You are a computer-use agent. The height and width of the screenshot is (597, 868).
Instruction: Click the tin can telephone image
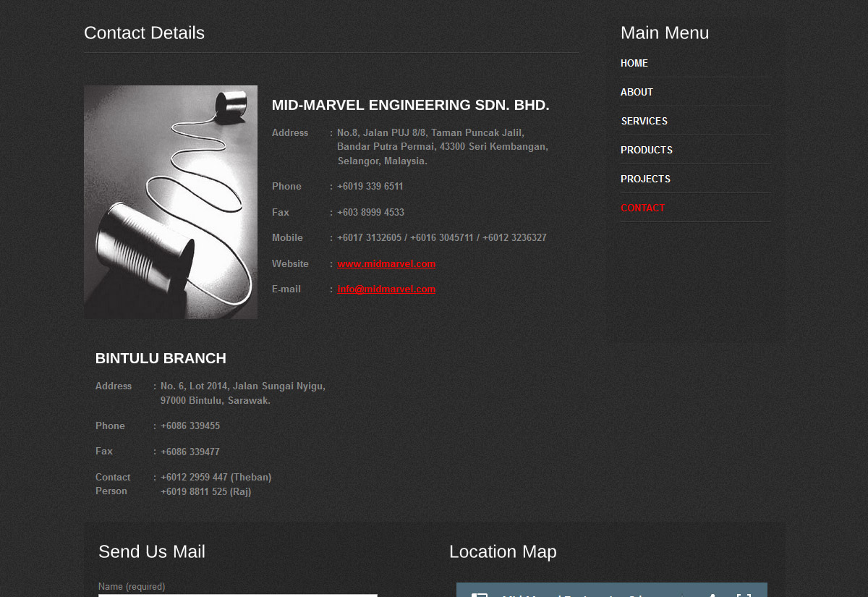pyautogui.click(x=171, y=203)
